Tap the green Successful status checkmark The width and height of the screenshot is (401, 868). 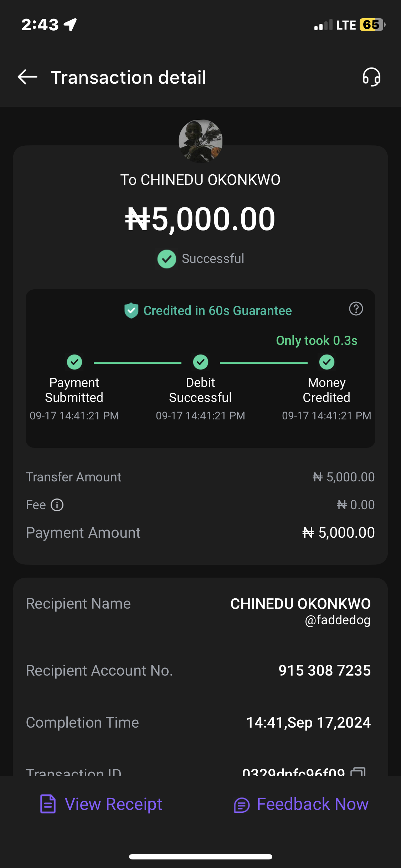click(x=167, y=259)
